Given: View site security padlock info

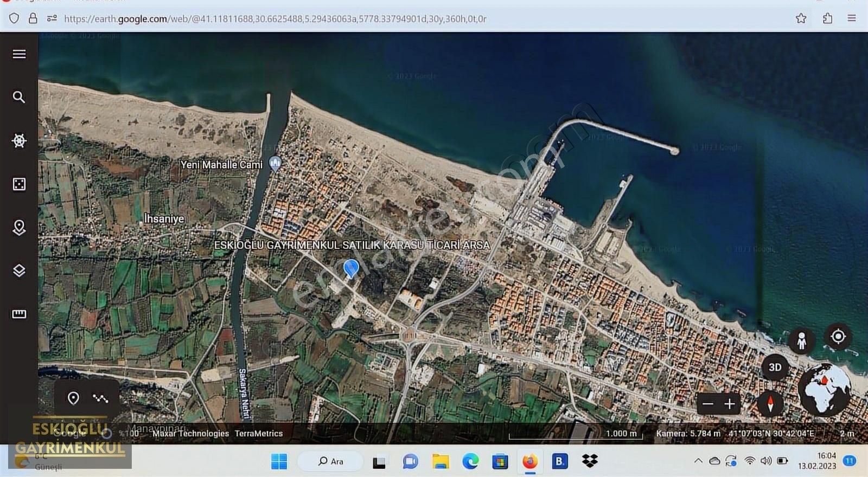Looking at the screenshot, I should click(x=33, y=18).
